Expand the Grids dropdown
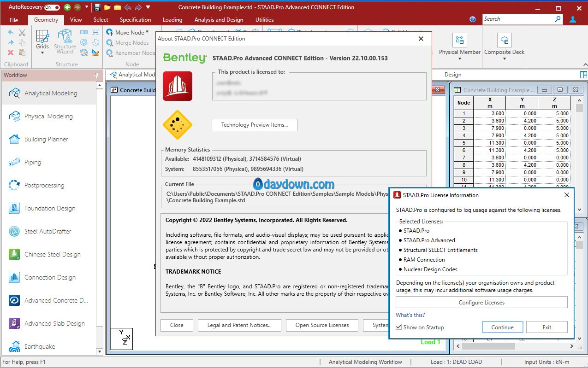588x368 pixels. pos(42,53)
